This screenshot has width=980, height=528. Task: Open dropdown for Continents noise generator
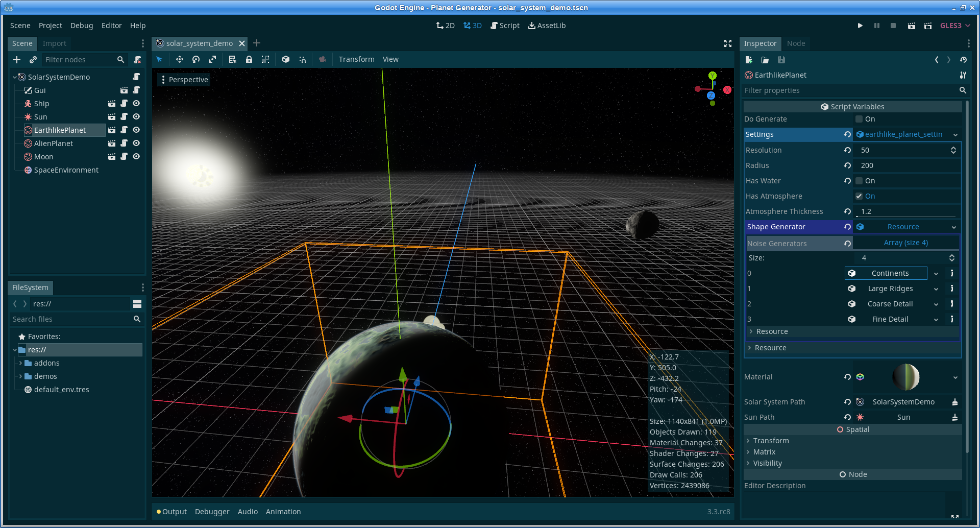[x=936, y=274]
